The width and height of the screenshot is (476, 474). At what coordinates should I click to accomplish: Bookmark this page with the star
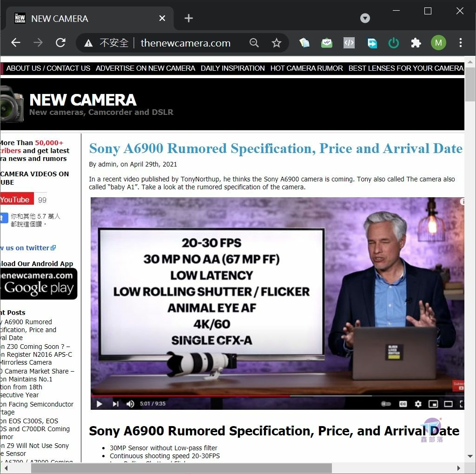pyautogui.click(x=276, y=43)
